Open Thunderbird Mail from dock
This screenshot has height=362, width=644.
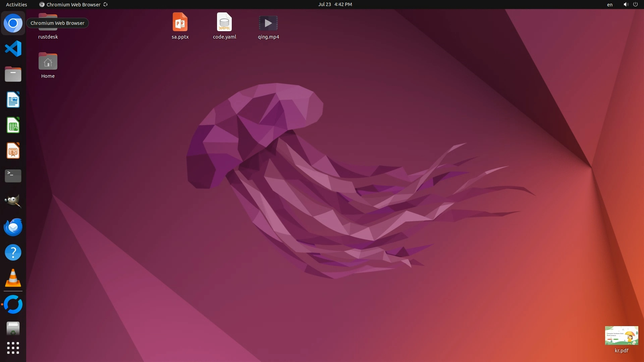(x=13, y=227)
